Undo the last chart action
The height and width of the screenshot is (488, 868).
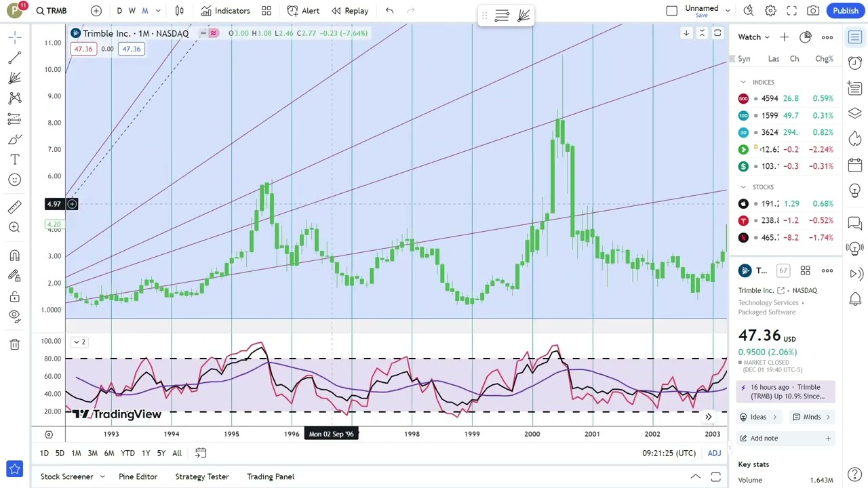coord(389,11)
